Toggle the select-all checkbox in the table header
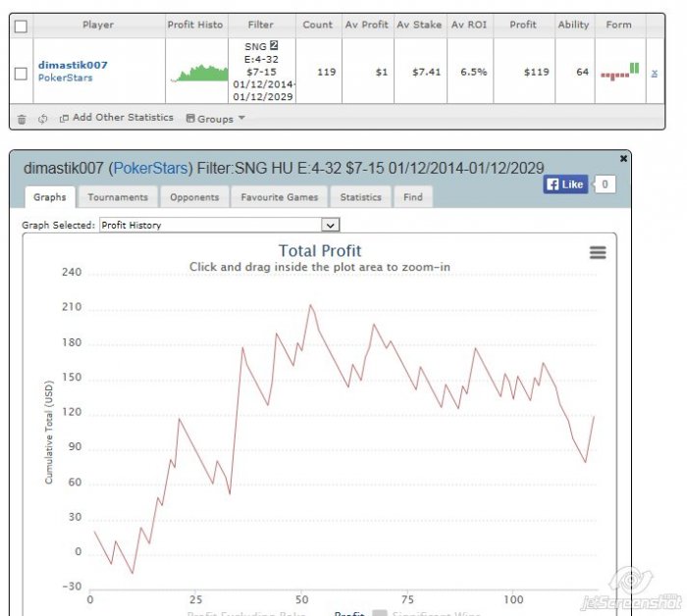This screenshot has height=616, width=687. (x=21, y=26)
